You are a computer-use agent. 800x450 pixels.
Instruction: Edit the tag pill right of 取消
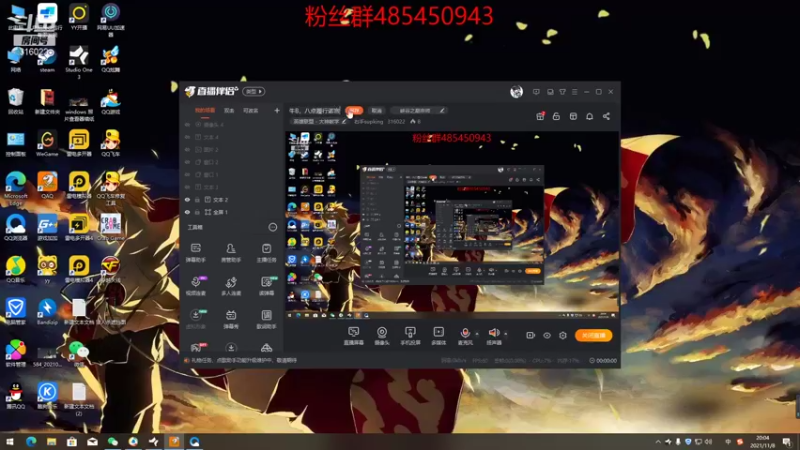point(419,110)
